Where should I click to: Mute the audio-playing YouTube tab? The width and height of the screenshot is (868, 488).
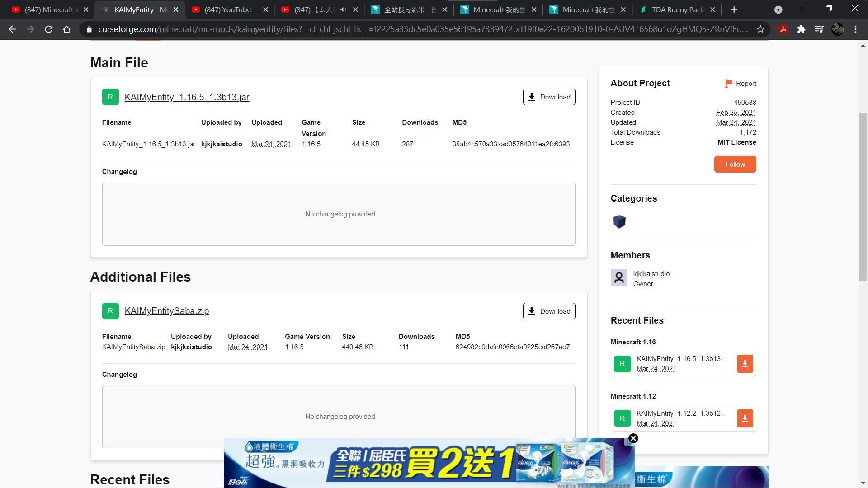click(343, 9)
